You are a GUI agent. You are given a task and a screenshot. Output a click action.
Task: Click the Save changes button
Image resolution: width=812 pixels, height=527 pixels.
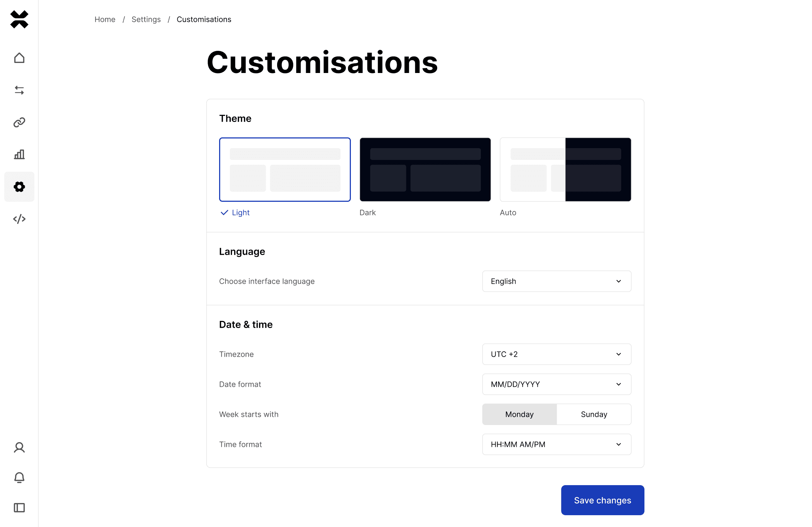pyautogui.click(x=603, y=500)
